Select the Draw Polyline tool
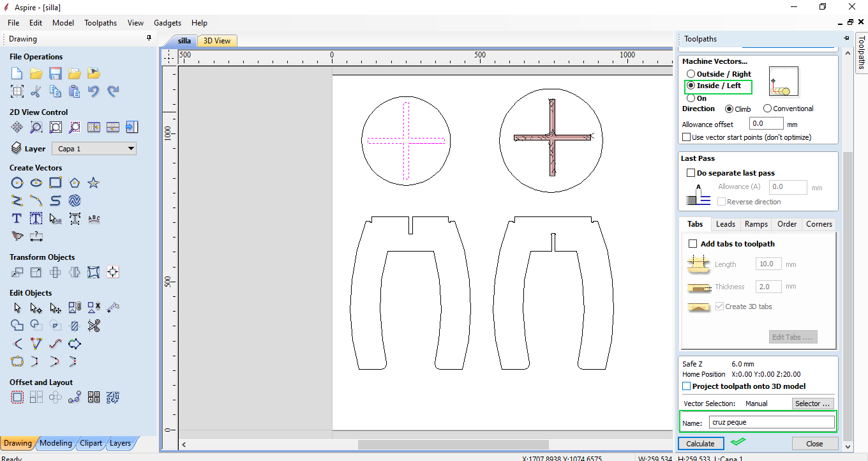The height and width of the screenshot is (461, 868). 17,200
